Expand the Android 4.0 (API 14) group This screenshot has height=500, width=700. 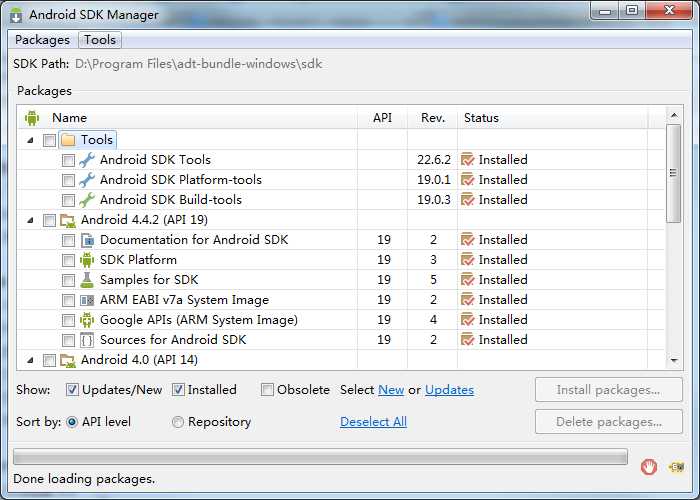[30, 360]
